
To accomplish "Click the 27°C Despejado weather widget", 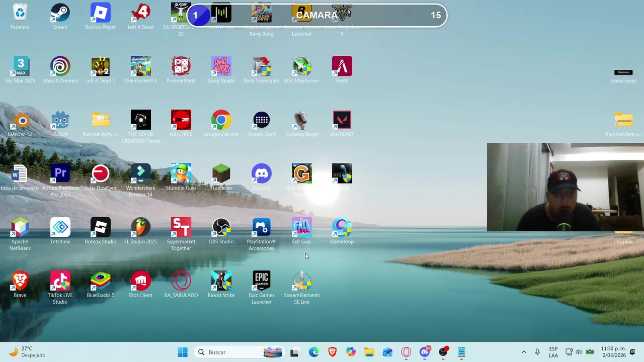I will pos(27,352).
